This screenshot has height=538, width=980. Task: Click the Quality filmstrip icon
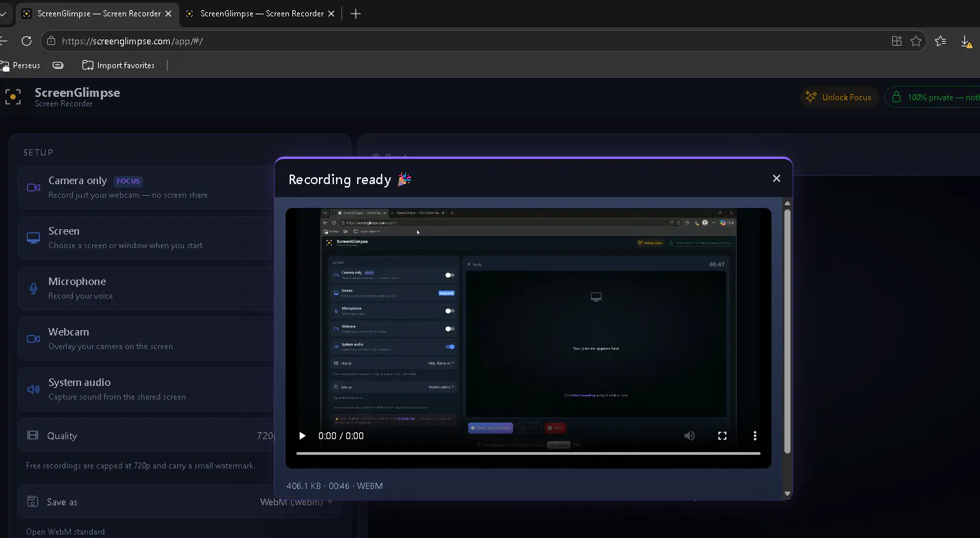[33, 435]
